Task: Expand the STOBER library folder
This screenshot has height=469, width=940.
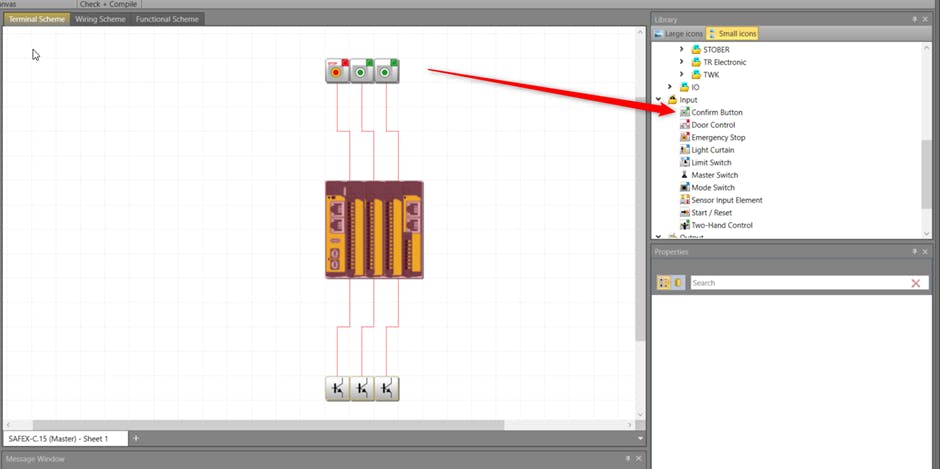Action: [x=683, y=49]
